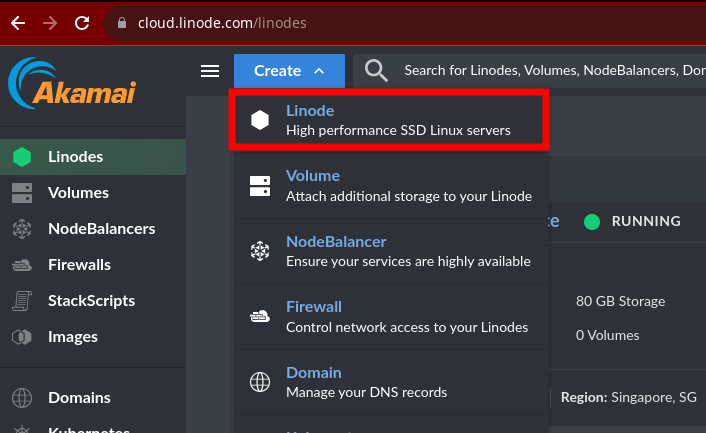Click the green RUNNING status dot

point(592,222)
